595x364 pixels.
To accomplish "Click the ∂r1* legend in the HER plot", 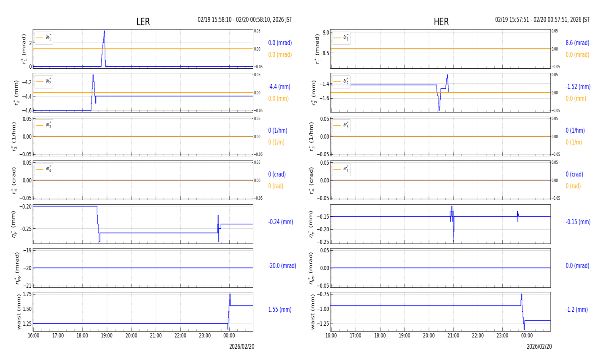I will (341, 38).
